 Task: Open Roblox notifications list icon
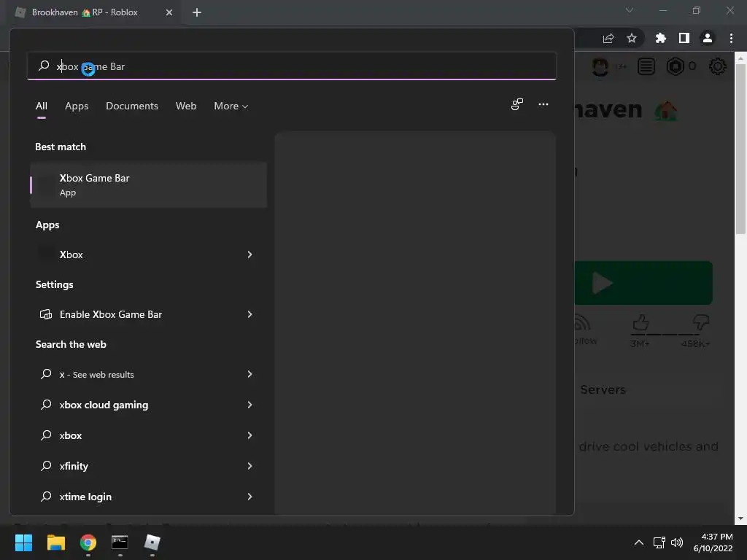coord(646,66)
